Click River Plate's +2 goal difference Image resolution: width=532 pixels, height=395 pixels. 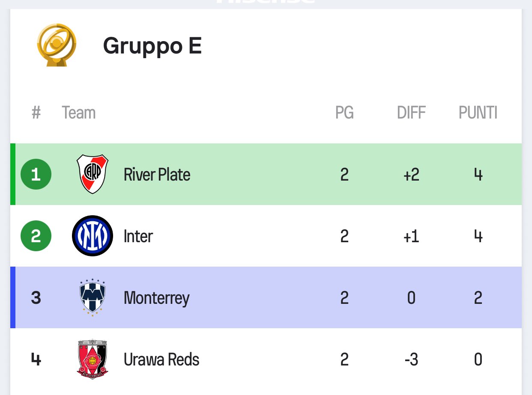[x=411, y=175]
